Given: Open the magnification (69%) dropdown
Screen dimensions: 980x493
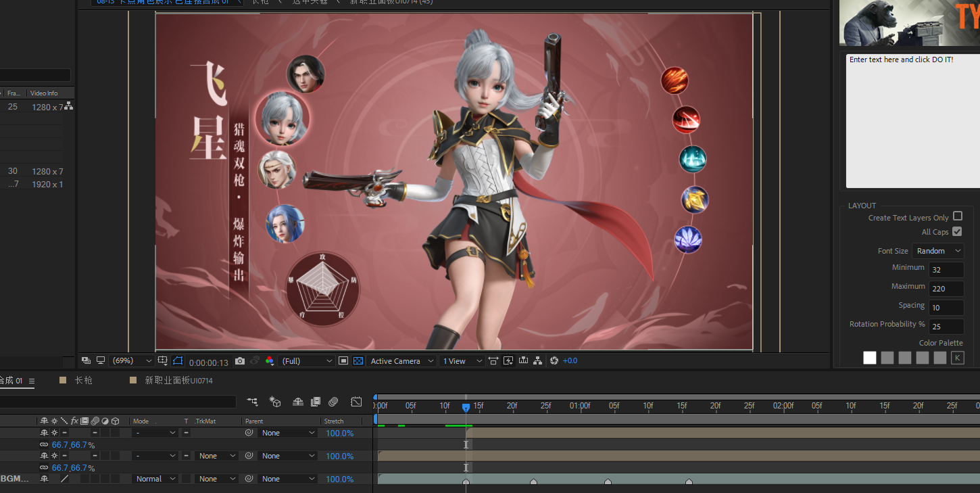Looking at the screenshot, I should click(132, 361).
